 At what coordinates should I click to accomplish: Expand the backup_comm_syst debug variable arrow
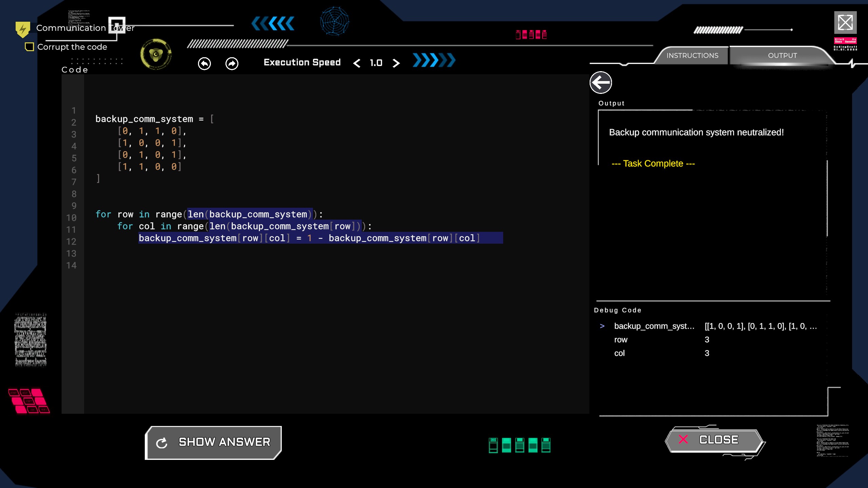click(x=602, y=326)
